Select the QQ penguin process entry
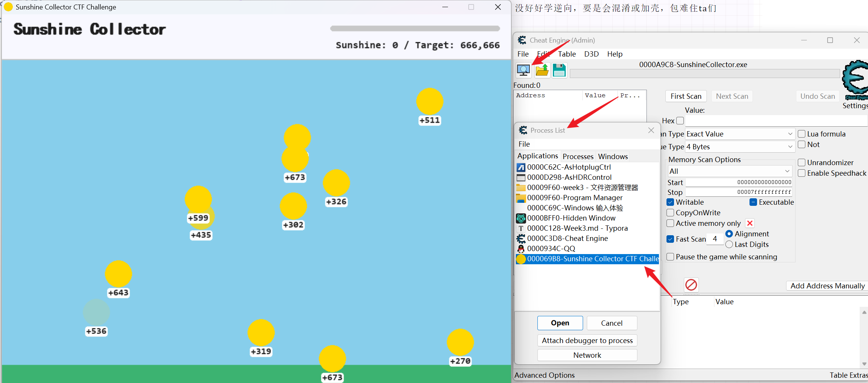This screenshot has height=383, width=868. point(551,248)
